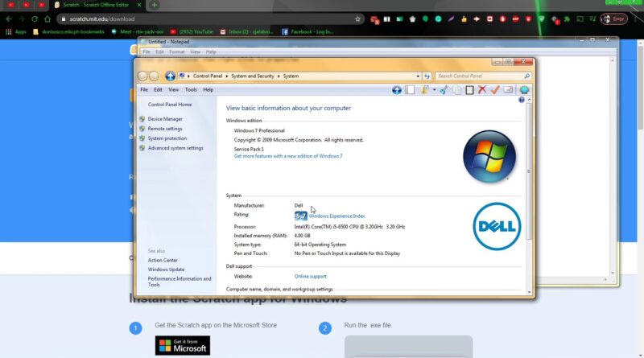
Task: Open Advanced system settings link
Action: [175, 148]
